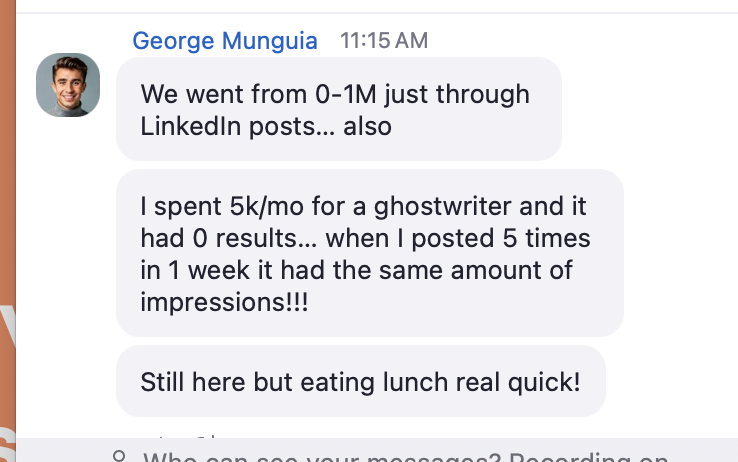This screenshot has height=462, width=738.
Task: Click the word 'impressions!!!' in the second message
Action: coord(225,302)
